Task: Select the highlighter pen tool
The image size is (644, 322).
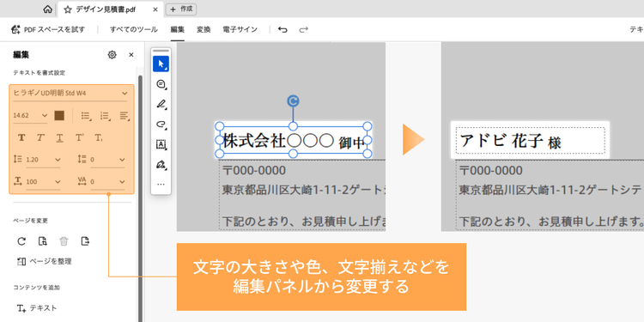Action: [161, 104]
